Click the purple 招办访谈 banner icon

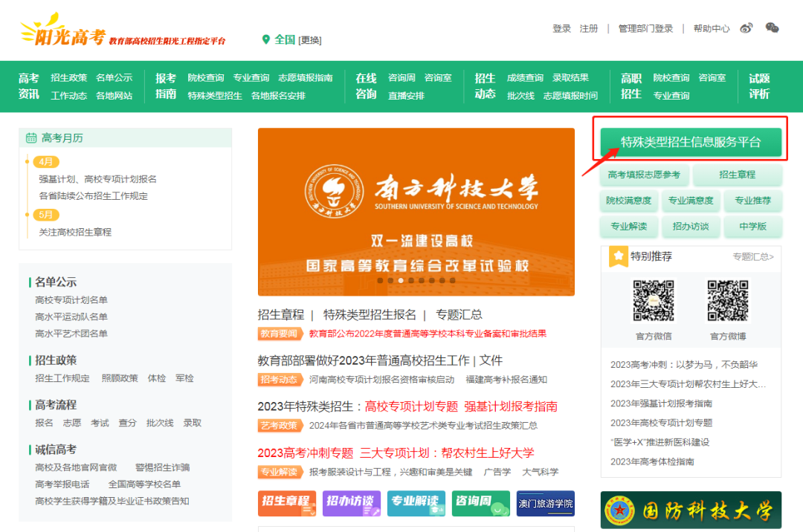coord(351,503)
